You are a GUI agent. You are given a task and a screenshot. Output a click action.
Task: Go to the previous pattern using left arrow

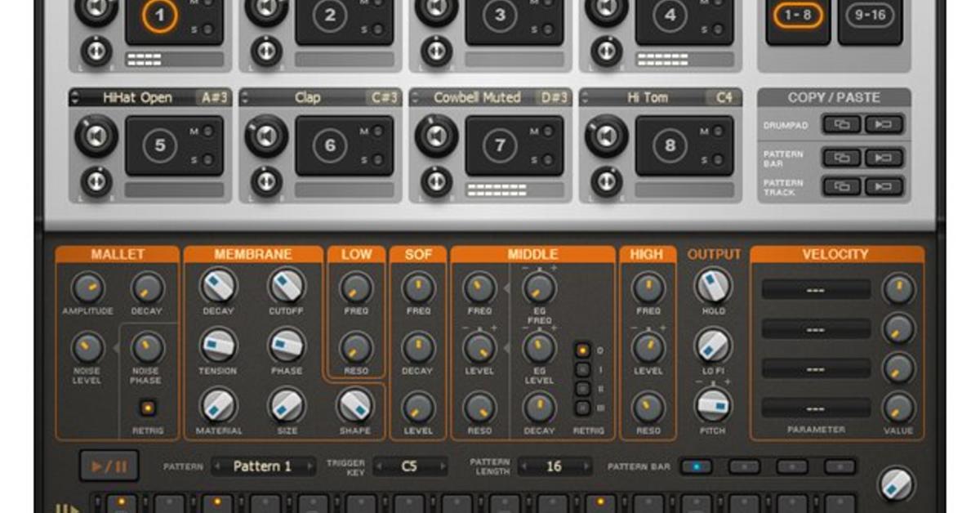[x=216, y=466]
